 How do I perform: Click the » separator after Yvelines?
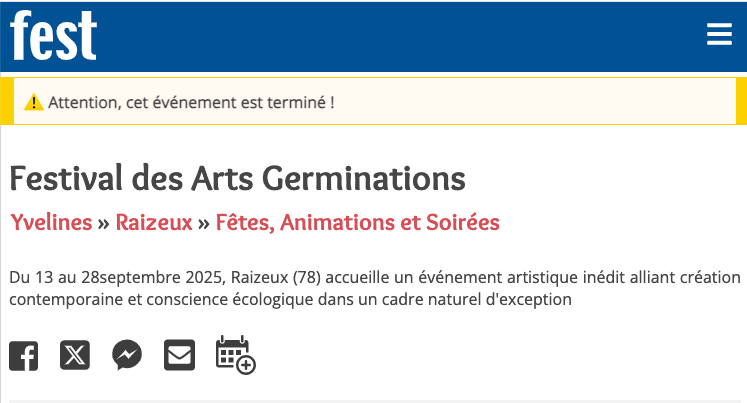(x=103, y=222)
